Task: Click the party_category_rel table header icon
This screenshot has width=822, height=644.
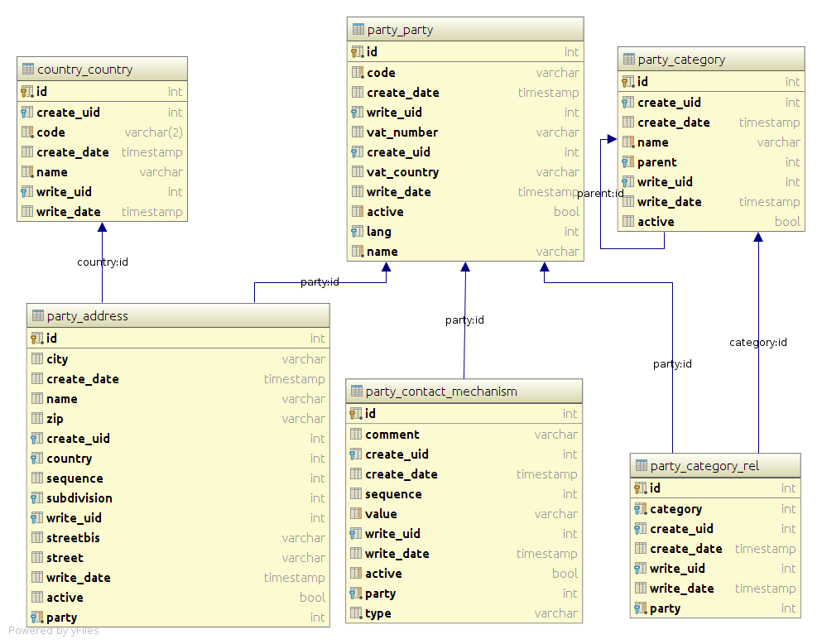Action: [642, 465]
